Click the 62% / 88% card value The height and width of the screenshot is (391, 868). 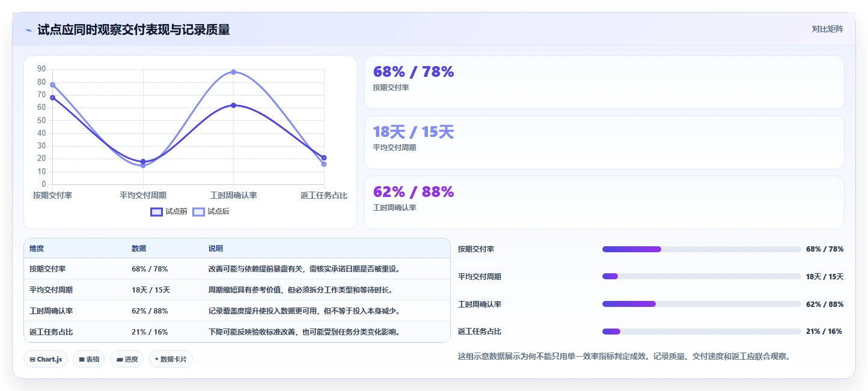(x=414, y=192)
